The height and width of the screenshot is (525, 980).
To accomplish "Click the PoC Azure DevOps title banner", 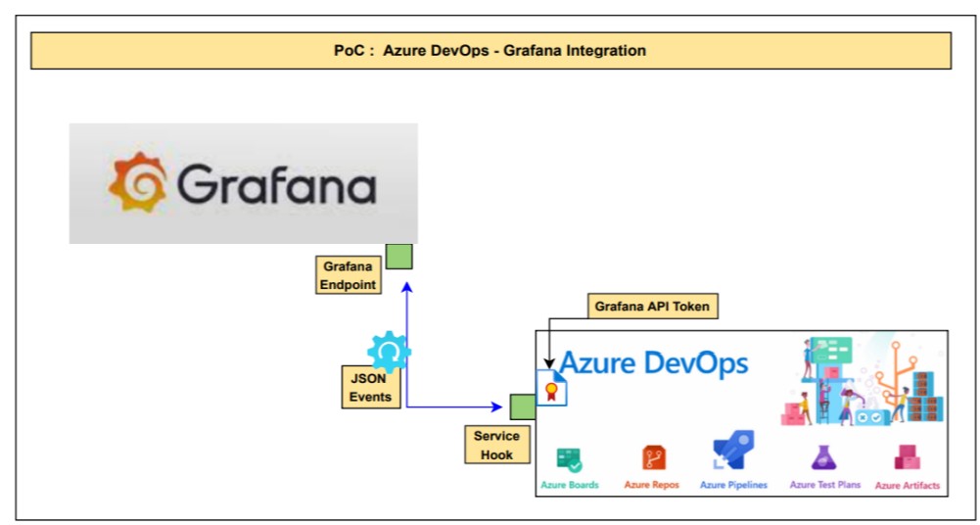I will click(490, 51).
